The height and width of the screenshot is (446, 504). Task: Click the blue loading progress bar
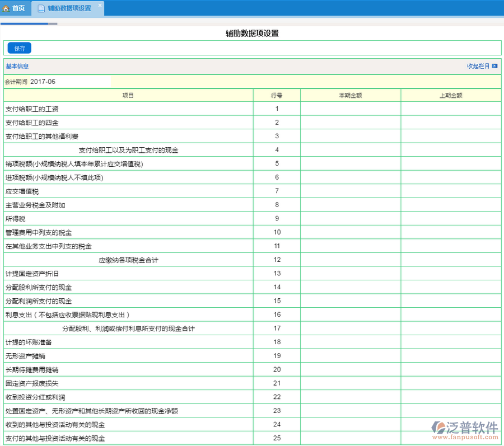pyautogui.click(x=24, y=24)
